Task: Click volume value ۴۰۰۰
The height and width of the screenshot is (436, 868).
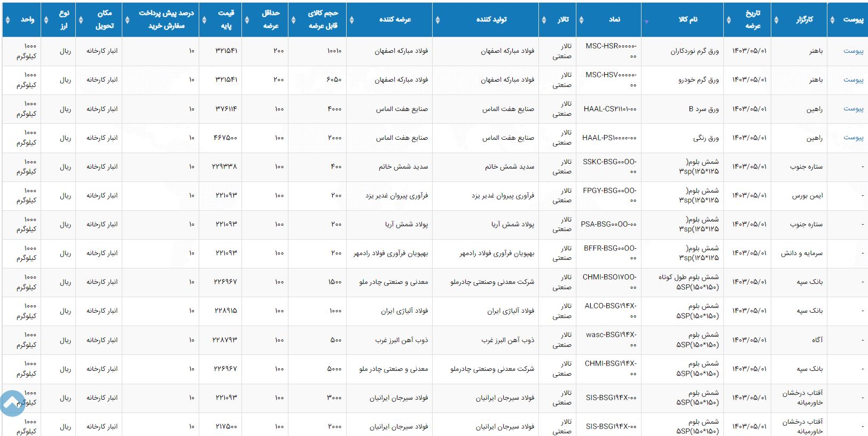Action: pyautogui.click(x=334, y=109)
